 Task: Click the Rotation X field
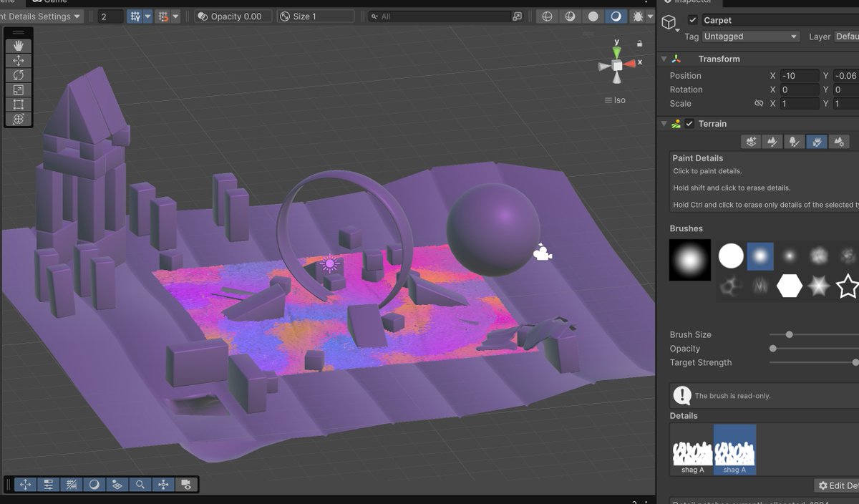[x=800, y=89]
